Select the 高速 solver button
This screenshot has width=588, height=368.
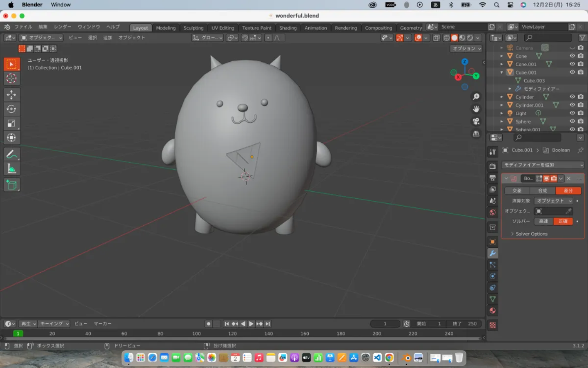coord(543,221)
